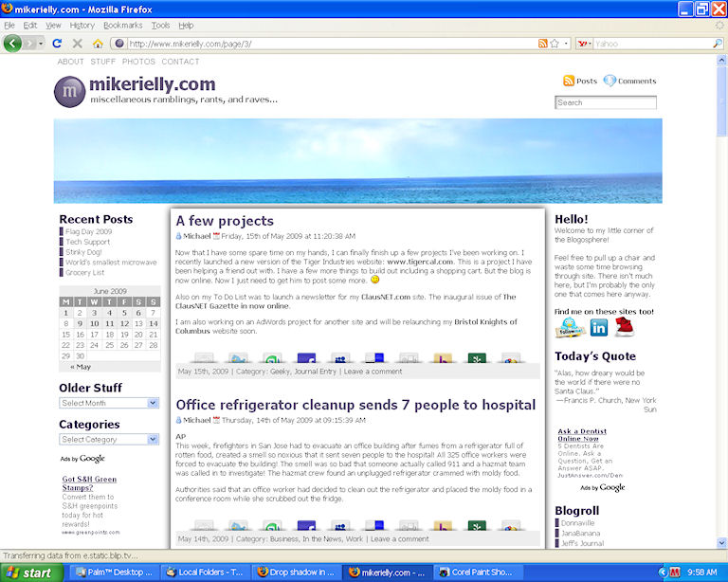Open the Flag Day 2009 recent post

tap(88, 231)
